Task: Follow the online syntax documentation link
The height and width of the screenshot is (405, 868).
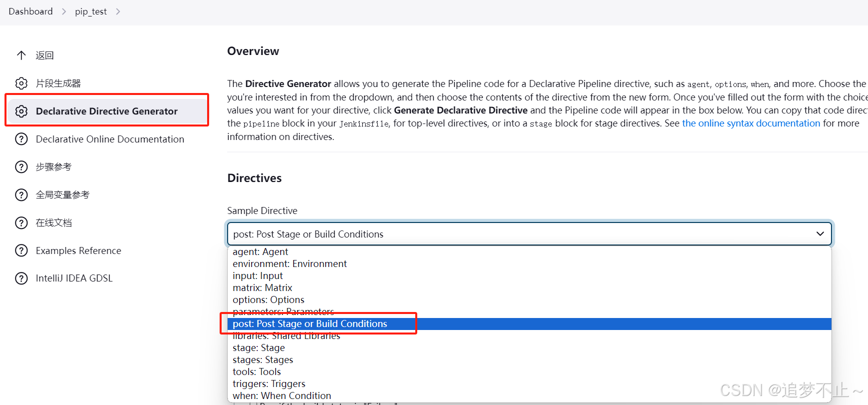Action: (751, 123)
